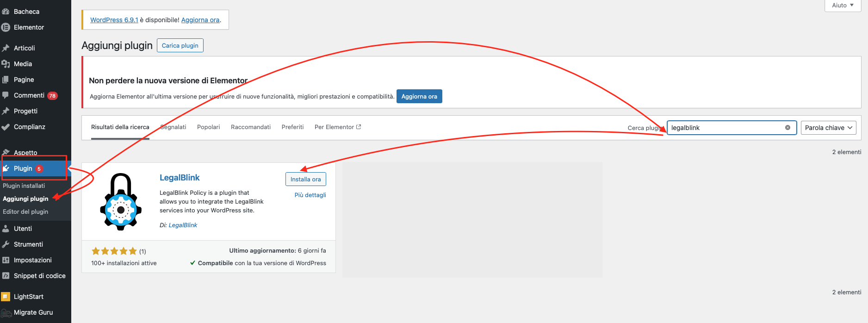The image size is (868, 323).
Task: Click the Strumenti wrench icon
Action: (6, 244)
